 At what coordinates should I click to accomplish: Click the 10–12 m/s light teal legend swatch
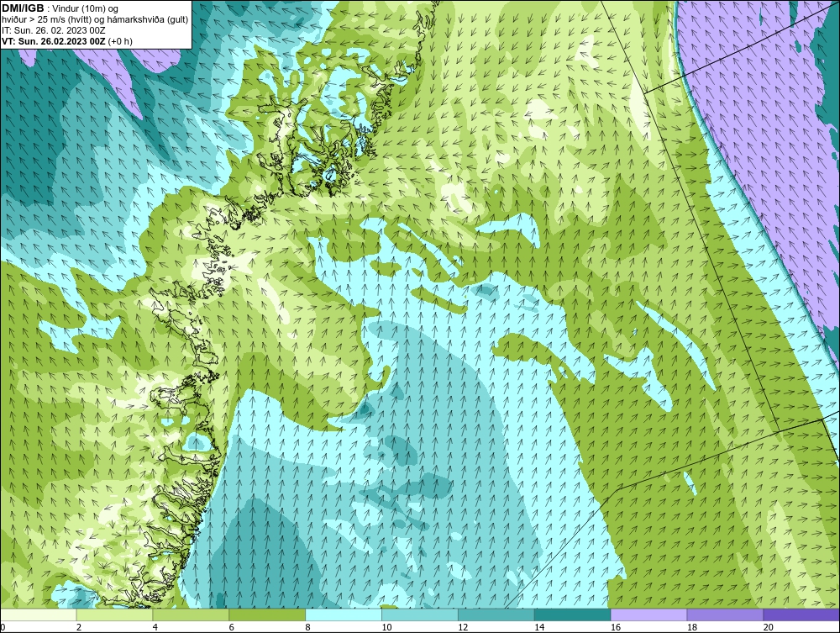coord(420,615)
